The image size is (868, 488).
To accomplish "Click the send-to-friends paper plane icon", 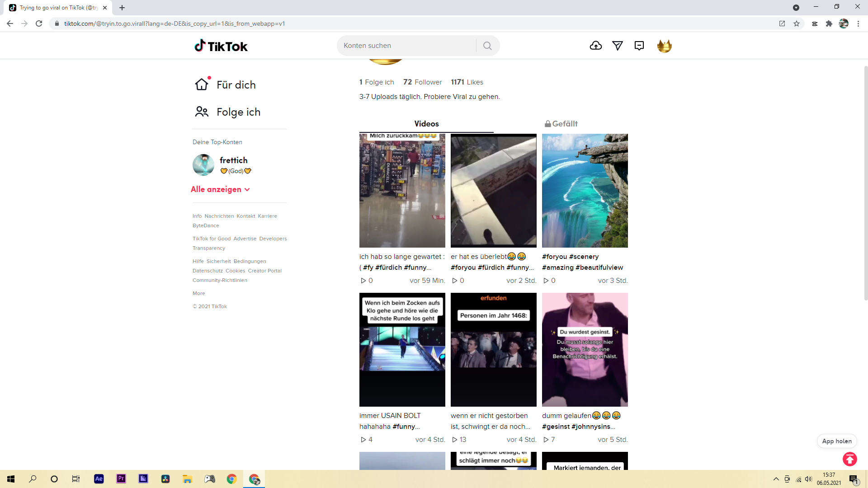I will pos(618,46).
